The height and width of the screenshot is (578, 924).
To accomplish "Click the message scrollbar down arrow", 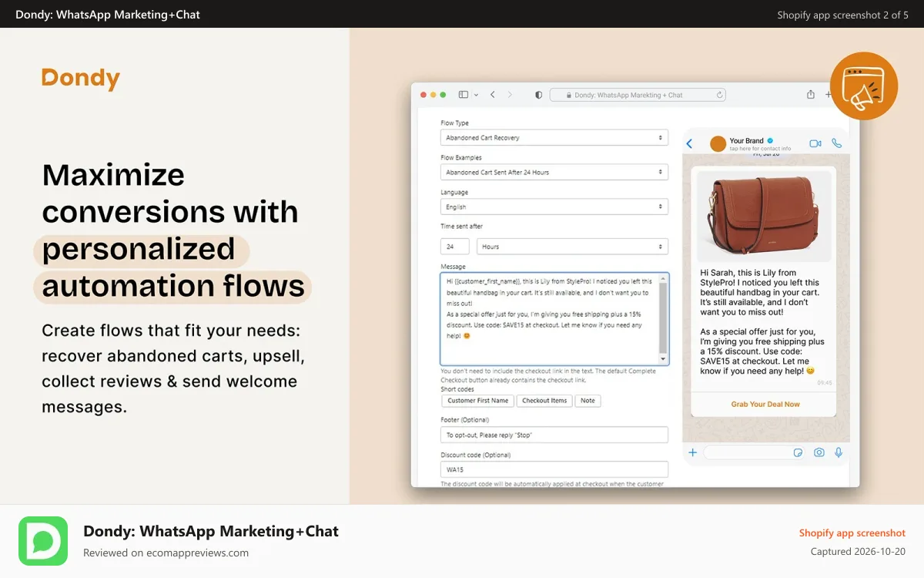I will [664, 359].
